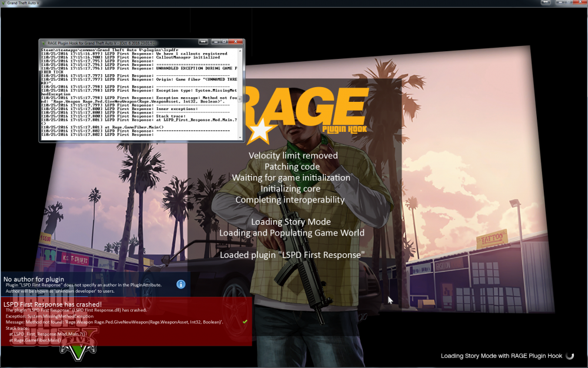Click the double-arrow button in console title bar

pyautogui.click(x=203, y=42)
